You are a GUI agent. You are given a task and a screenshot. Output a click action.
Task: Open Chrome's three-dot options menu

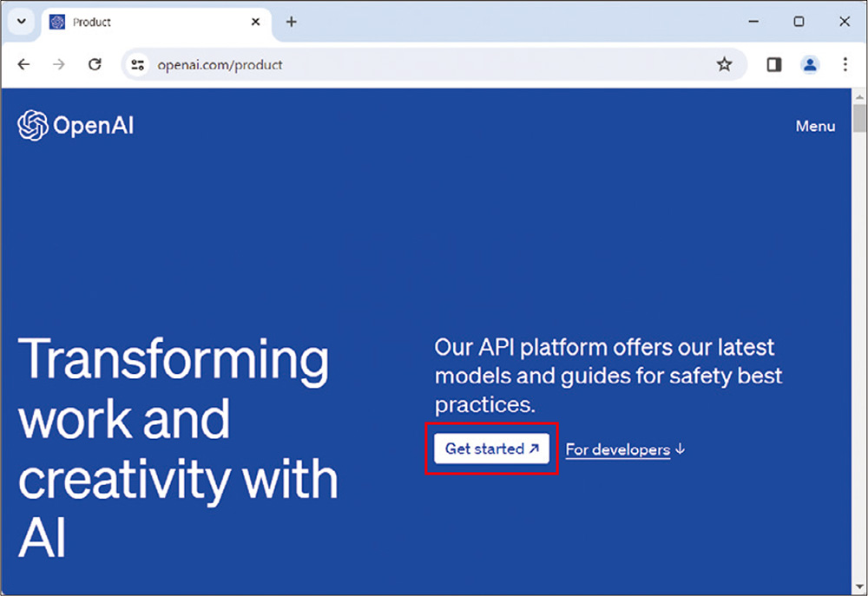pyautogui.click(x=845, y=64)
